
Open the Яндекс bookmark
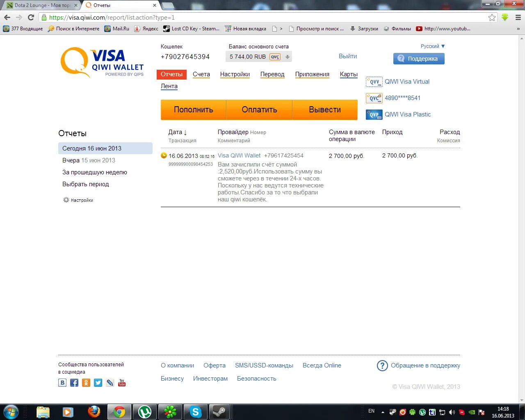146,29
